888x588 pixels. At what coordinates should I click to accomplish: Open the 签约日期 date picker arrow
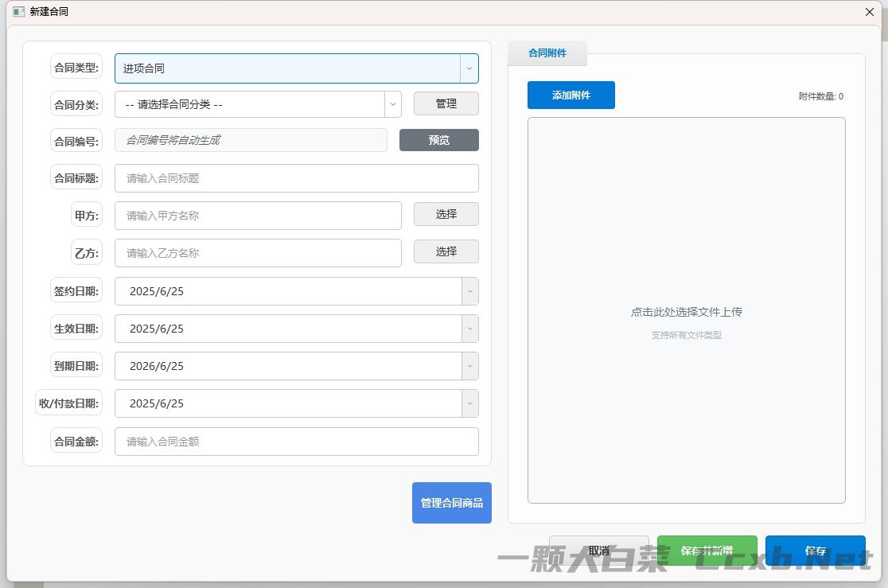pos(469,291)
